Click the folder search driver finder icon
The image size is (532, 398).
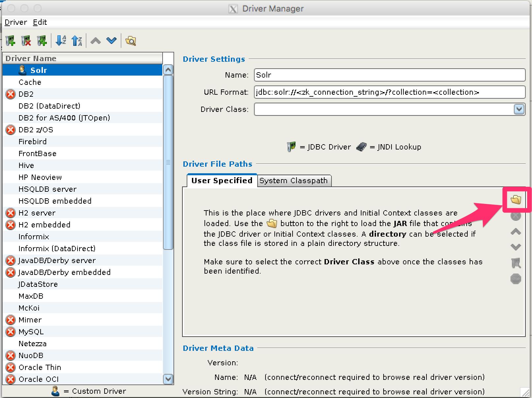coord(131,41)
